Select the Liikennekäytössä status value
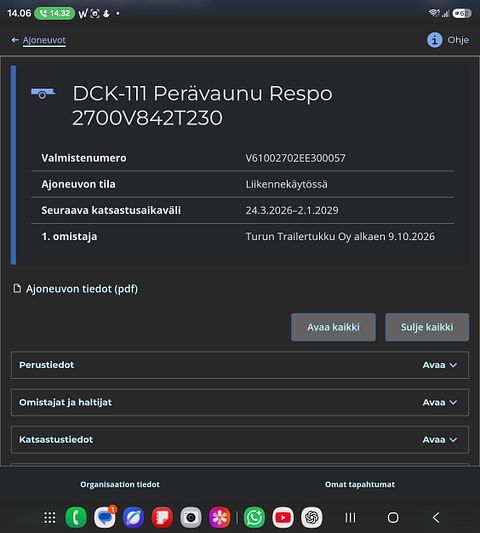This screenshot has height=533, width=480. click(x=287, y=184)
